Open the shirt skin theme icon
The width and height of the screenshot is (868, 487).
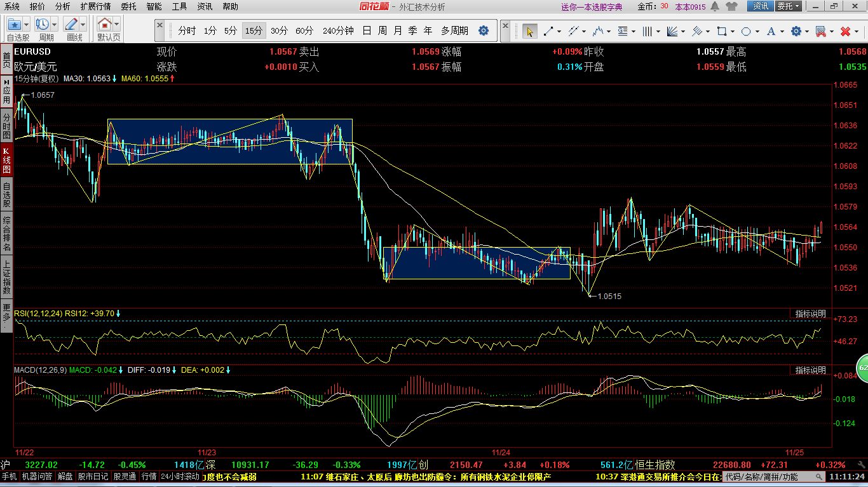[732, 6]
